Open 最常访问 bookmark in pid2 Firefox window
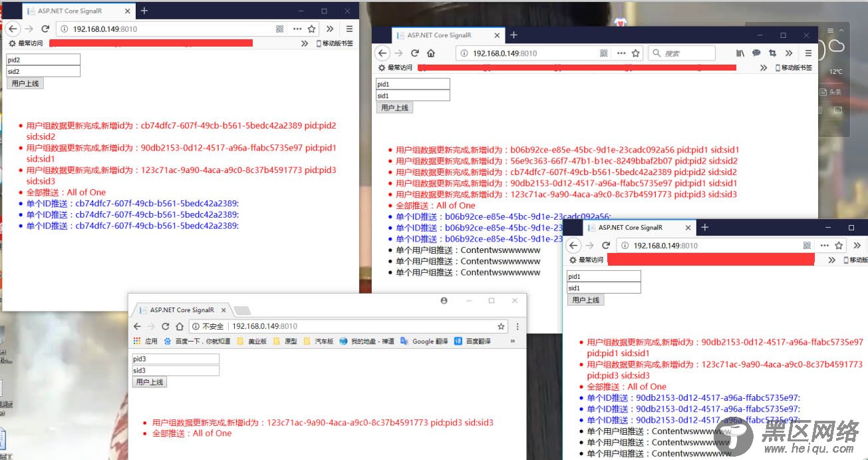This screenshot has height=460, width=868. tap(25, 43)
